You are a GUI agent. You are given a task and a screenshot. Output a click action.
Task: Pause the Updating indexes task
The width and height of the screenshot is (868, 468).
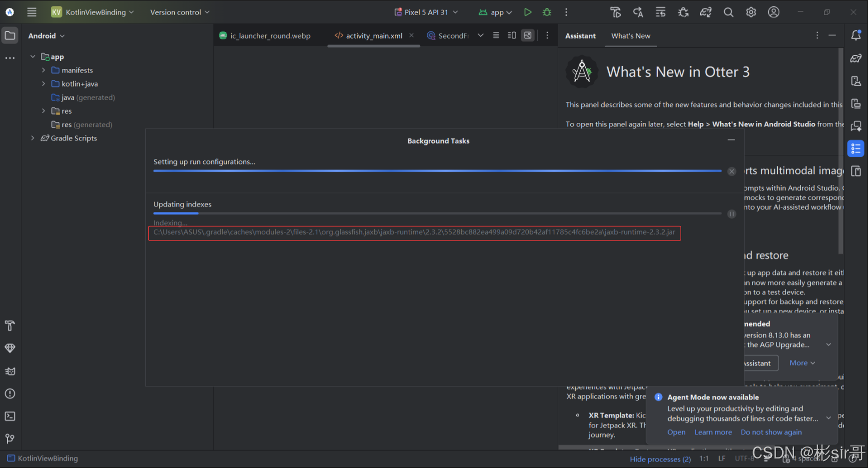[x=732, y=214]
